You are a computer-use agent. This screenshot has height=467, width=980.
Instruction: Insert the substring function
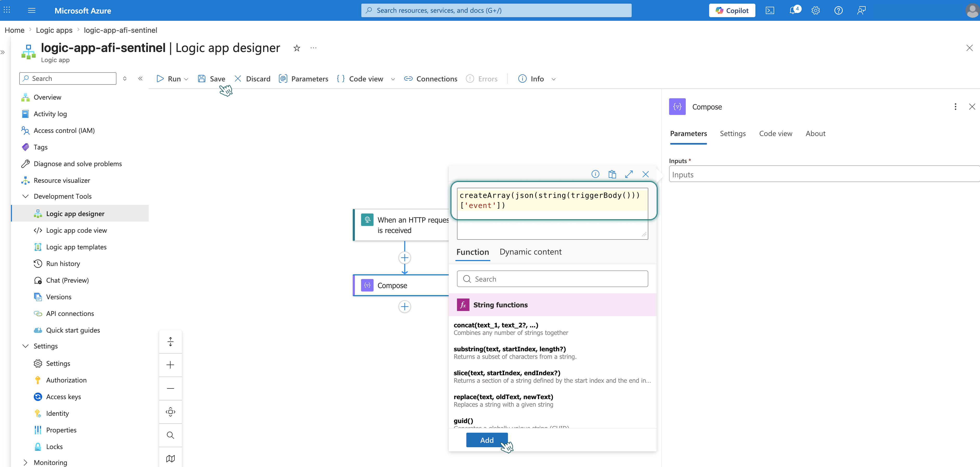click(552, 353)
